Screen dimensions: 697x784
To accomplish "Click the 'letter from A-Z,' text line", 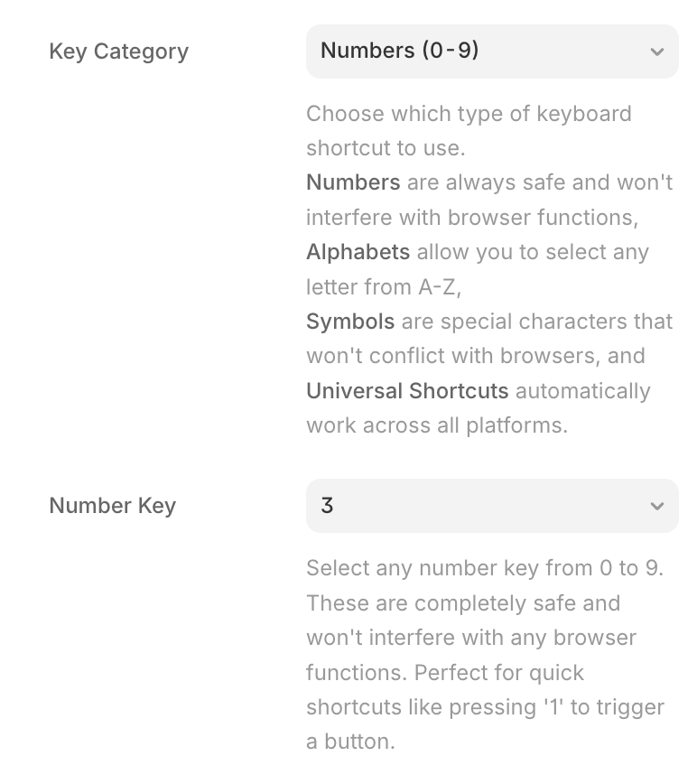I will 384,287.
